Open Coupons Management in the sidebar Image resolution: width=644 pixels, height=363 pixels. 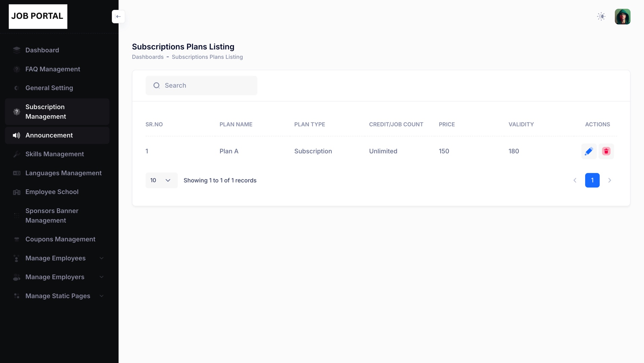click(60, 239)
